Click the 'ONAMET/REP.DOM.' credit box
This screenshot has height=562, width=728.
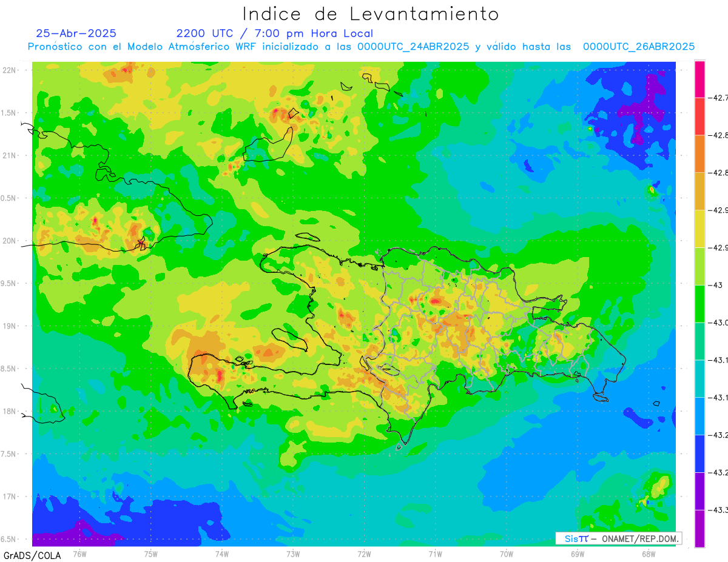coord(618,538)
